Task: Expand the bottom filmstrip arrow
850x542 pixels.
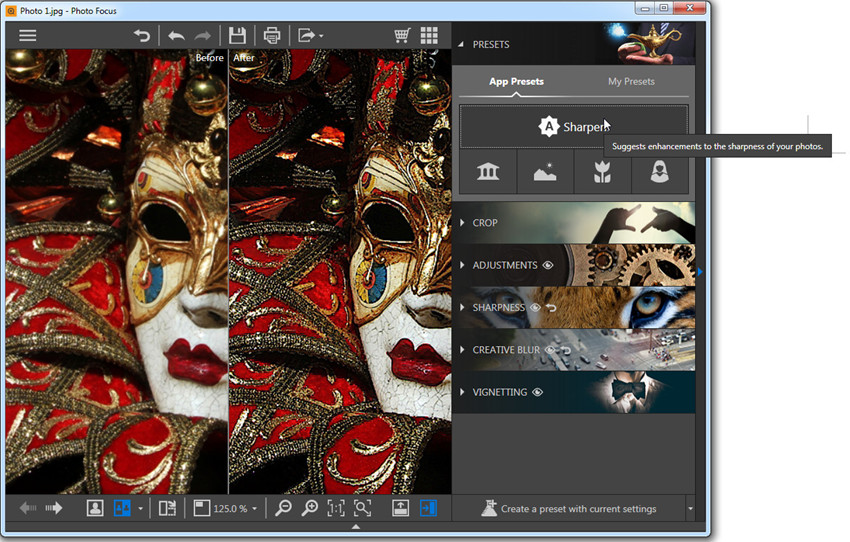Action: tap(356, 526)
